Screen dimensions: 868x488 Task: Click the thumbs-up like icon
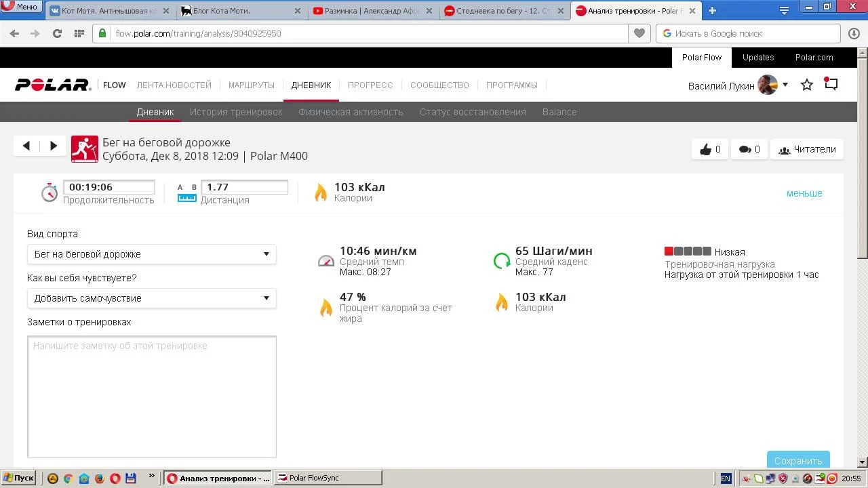pyautogui.click(x=706, y=150)
